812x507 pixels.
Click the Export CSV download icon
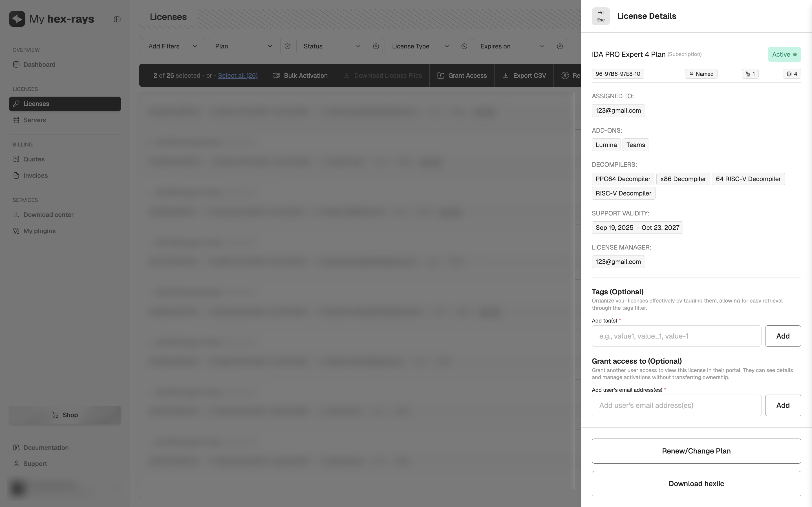(x=506, y=75)
